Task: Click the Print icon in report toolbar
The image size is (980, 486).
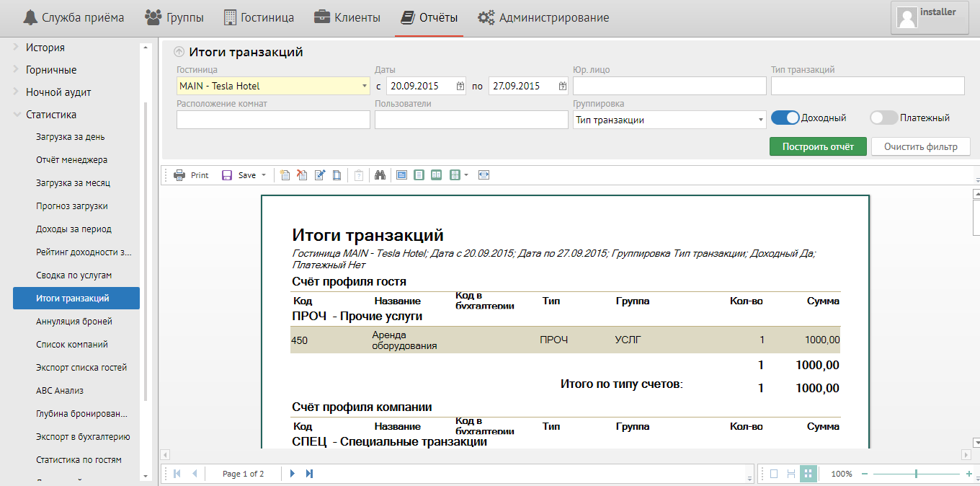Action: [x=179, y=175]
